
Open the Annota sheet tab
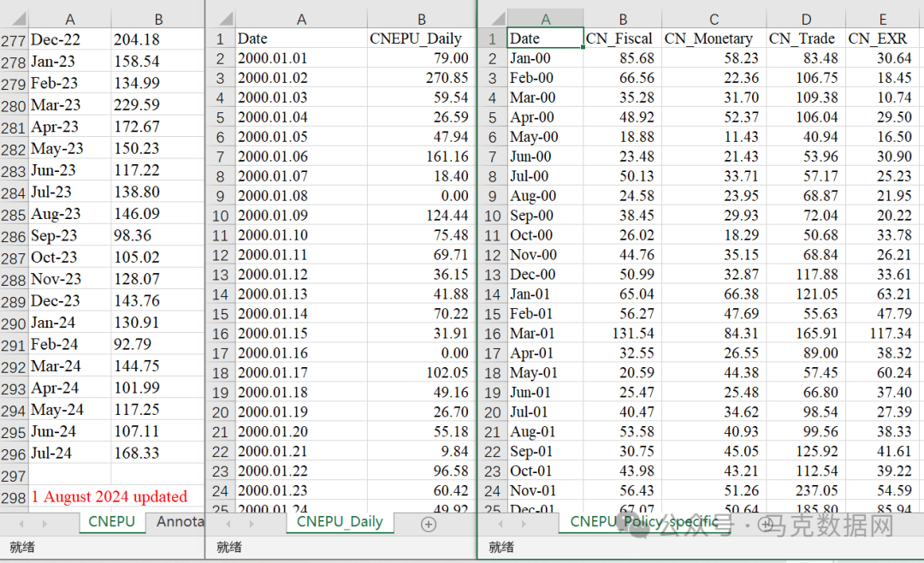pos(180,522)
